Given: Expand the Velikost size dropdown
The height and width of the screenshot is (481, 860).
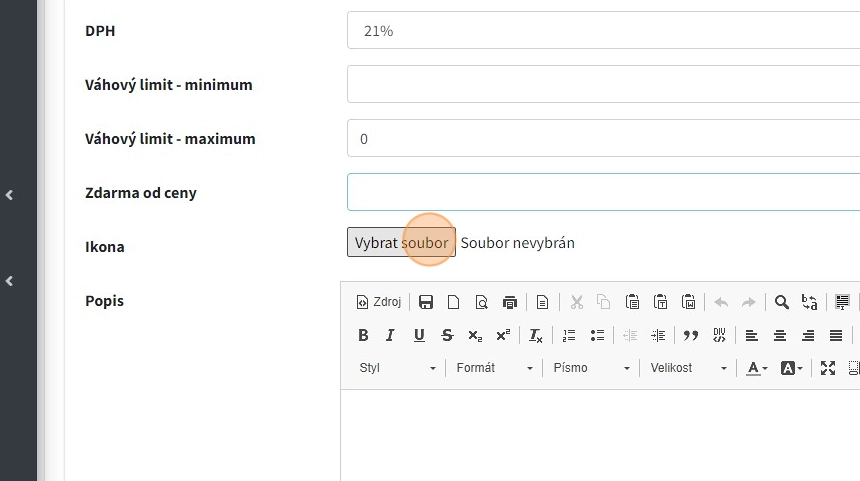Looking at the screenshot, I should click(x=688, y=368).
